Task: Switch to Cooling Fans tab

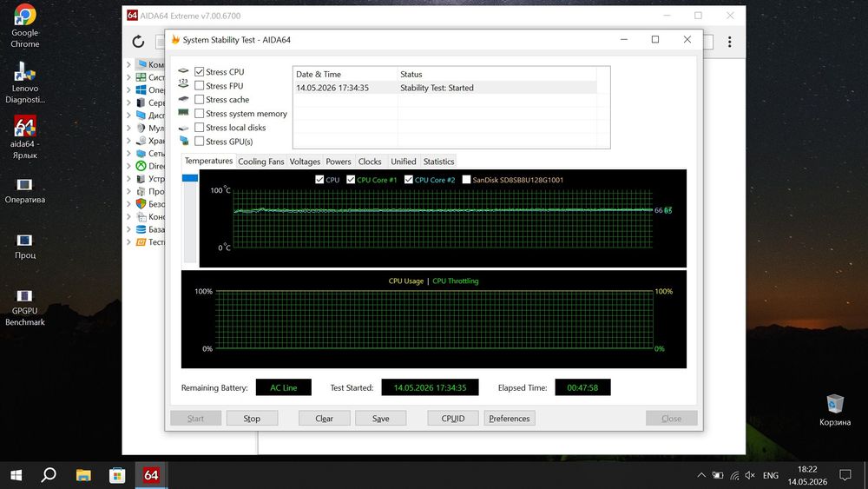Action: point(260,162)
